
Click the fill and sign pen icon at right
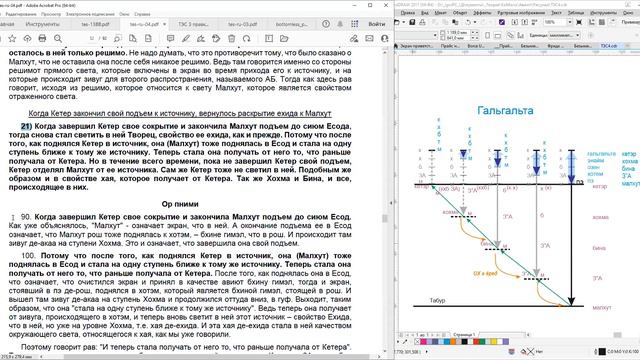tap(354, 38)
